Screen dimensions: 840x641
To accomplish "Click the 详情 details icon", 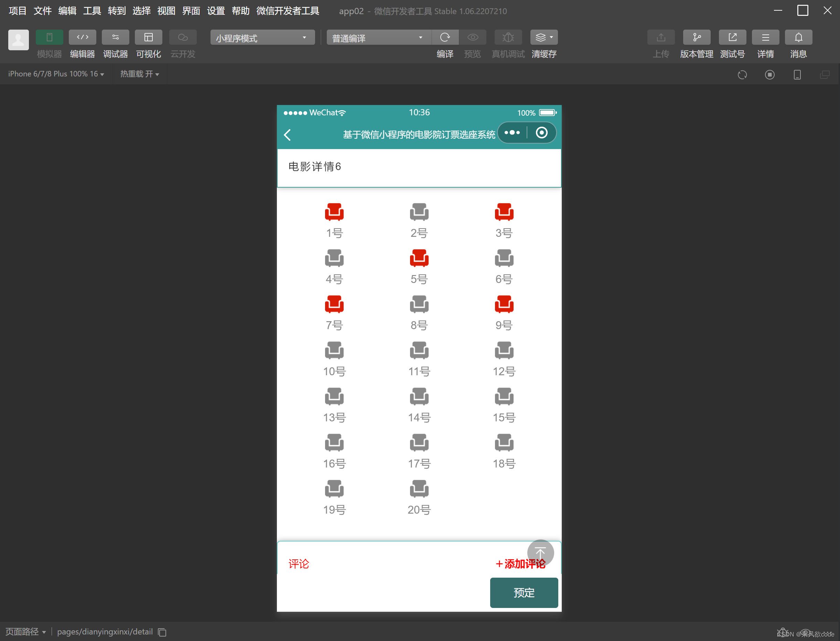I will (765, 38).
